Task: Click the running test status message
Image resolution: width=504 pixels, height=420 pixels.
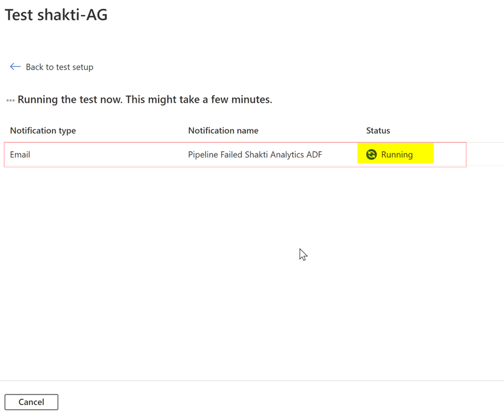Action: 145,99
